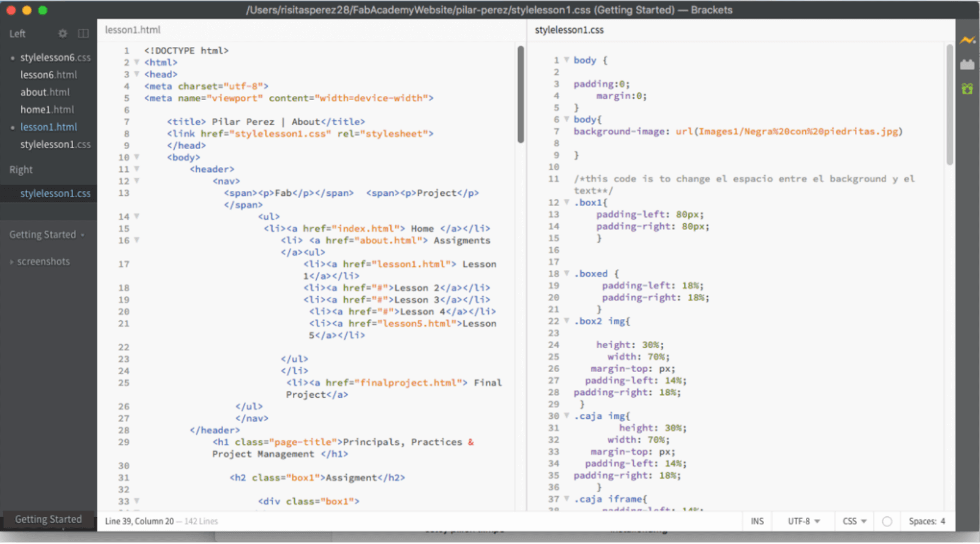Click the linting status circle indicator

pos(887,521)
